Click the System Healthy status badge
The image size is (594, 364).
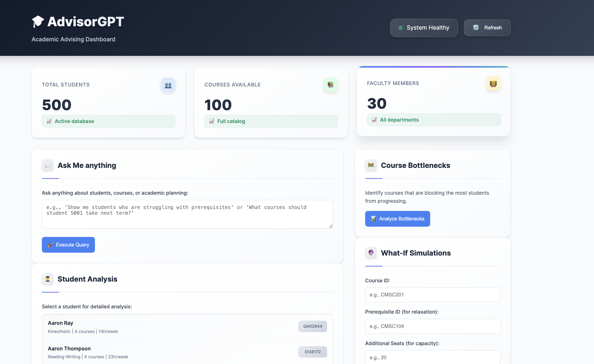pyautogui.click(x=424, y=28)
